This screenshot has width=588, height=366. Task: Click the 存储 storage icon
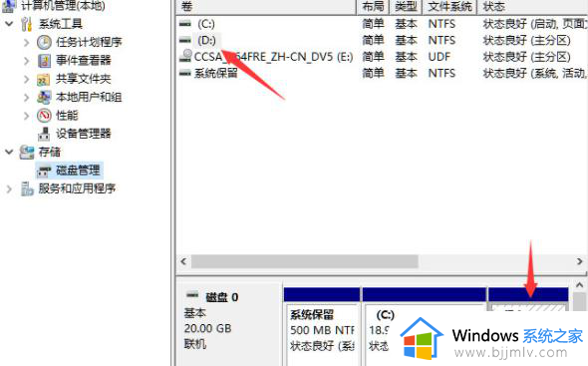(27, 152)
